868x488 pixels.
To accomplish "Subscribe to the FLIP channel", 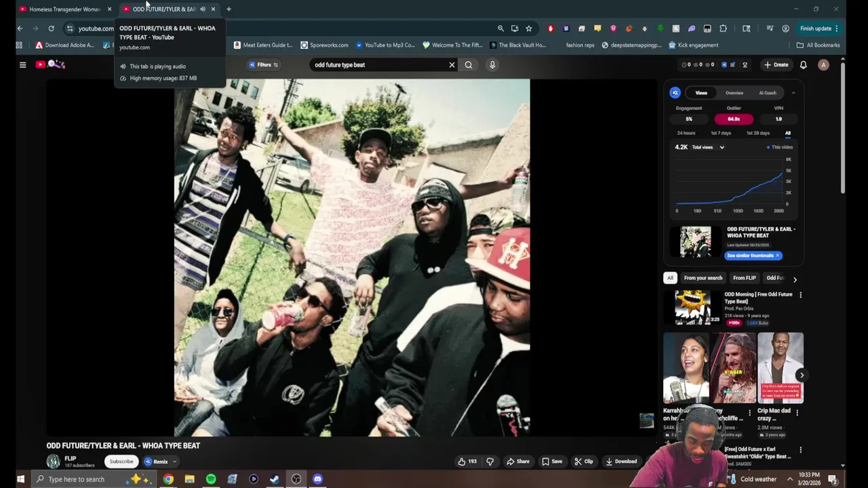I will point(121,462).
